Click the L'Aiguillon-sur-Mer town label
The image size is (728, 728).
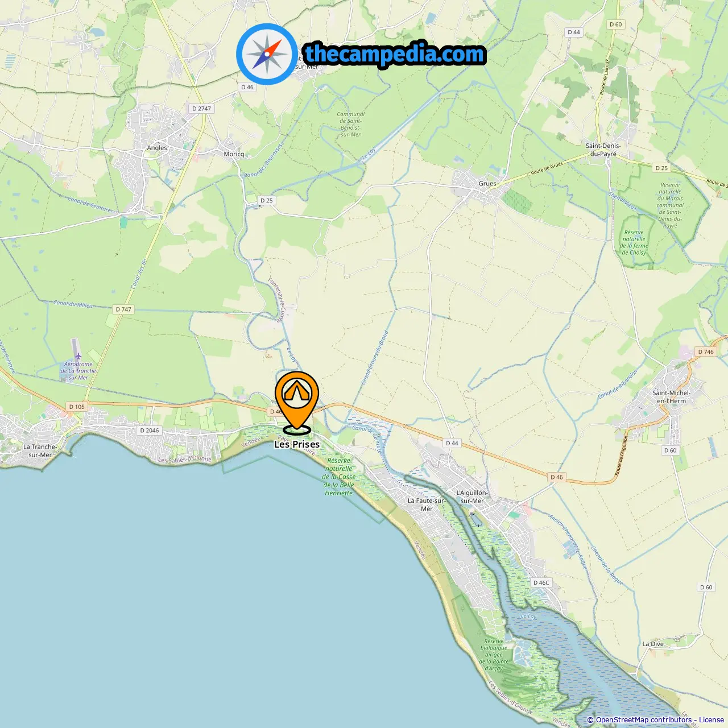(472, 497)
